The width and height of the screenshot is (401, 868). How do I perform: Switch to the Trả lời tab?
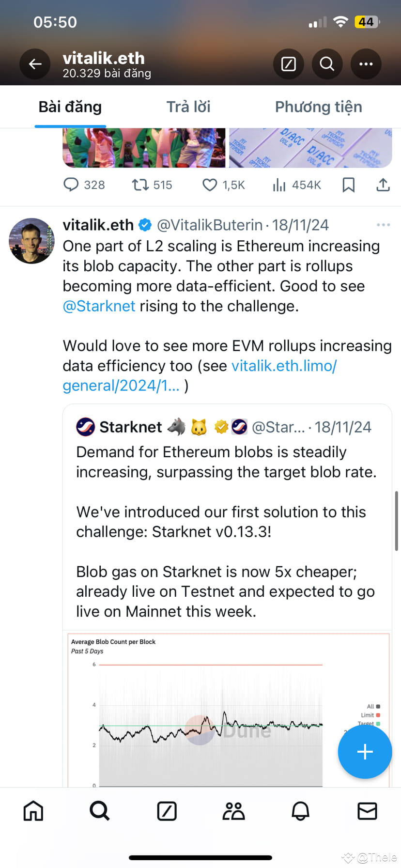189,107
